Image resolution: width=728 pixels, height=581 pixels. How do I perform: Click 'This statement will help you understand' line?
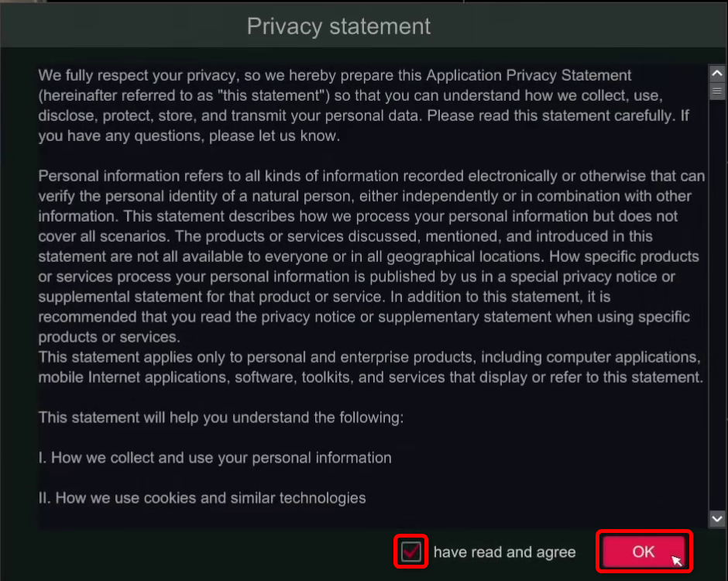point(221,418)
